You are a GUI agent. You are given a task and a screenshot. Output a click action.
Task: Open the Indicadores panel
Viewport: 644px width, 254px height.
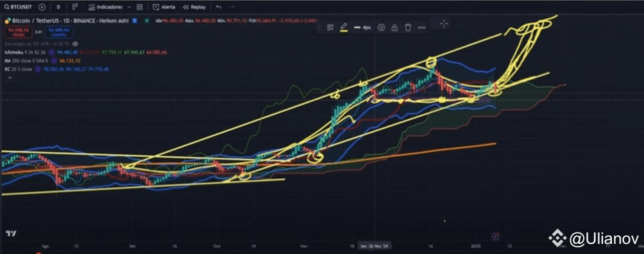click(x=105, y=7)
